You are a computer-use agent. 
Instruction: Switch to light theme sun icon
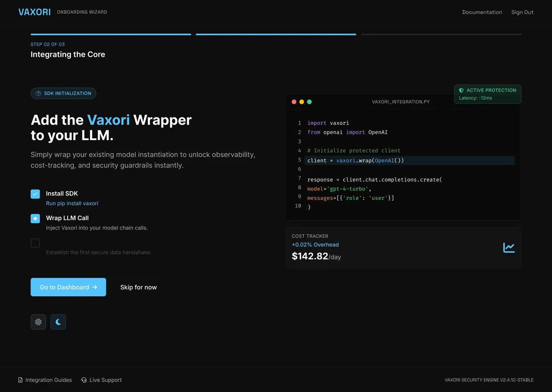(38, 322)
